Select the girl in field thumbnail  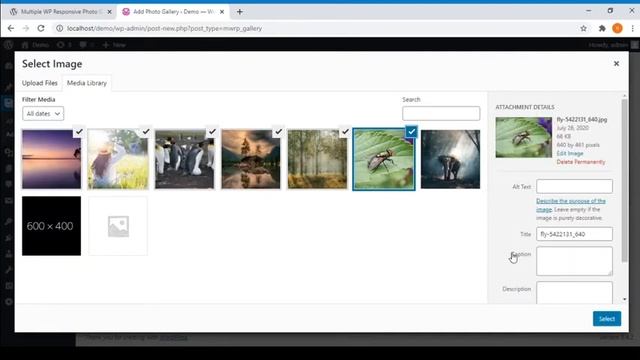pos(118,159)
